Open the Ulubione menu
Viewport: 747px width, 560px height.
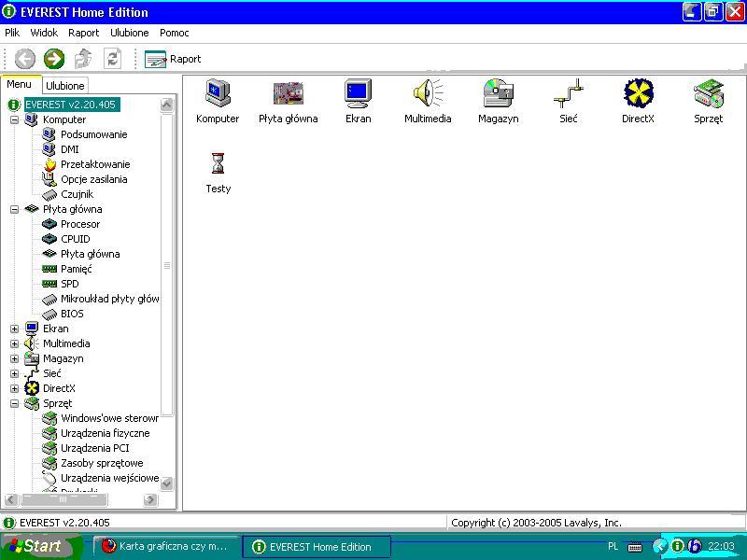click(130, 33)
